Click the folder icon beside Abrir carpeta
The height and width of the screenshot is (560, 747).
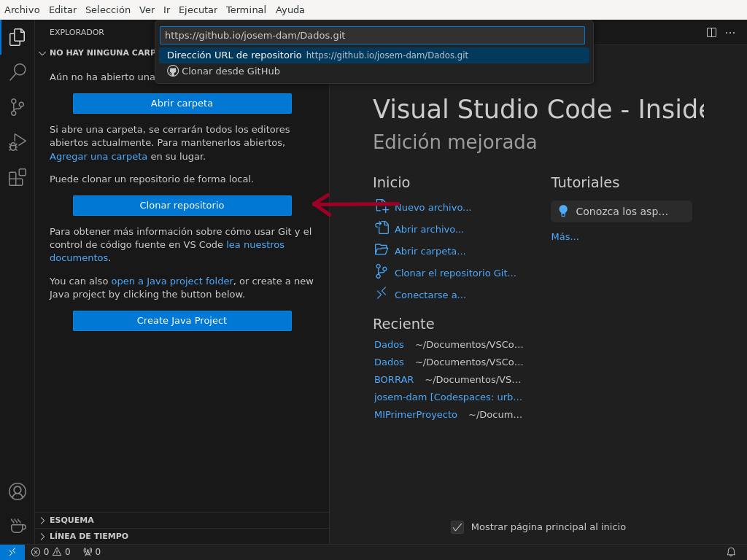coord(382,249)
